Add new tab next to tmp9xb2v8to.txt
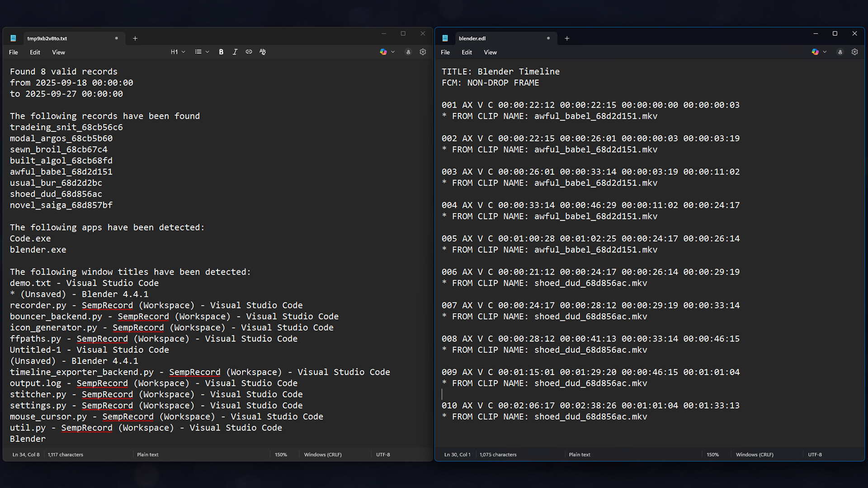Image resolution: width=868 pixels, height=488 pixels. coord(135,38)
